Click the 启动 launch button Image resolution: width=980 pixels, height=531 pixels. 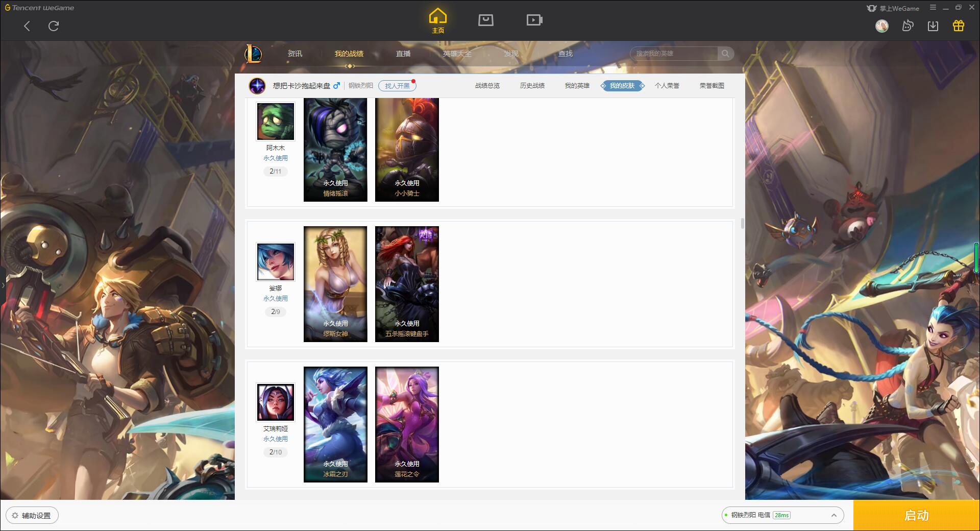[917, 515]
